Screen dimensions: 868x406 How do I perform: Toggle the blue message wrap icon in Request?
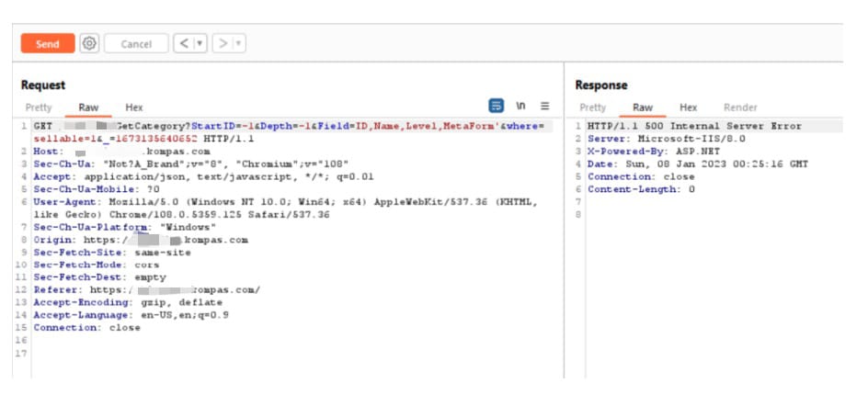[497, 106]
